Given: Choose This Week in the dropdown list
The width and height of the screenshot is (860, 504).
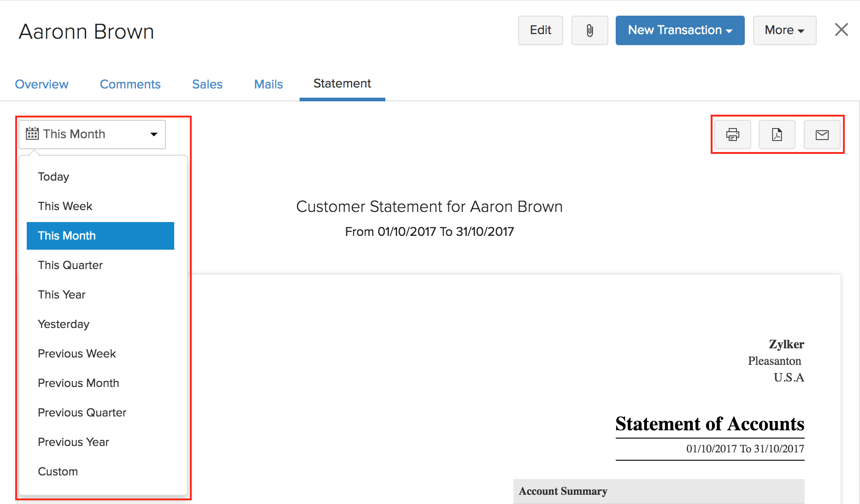Looking at the screenshot, I should click(65, 206).
